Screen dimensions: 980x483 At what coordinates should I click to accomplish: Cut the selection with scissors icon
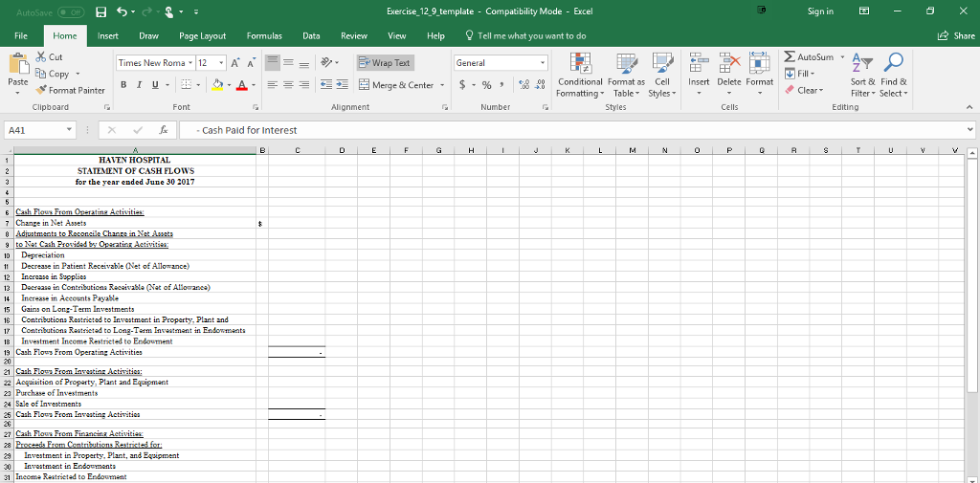pos(50,57)
